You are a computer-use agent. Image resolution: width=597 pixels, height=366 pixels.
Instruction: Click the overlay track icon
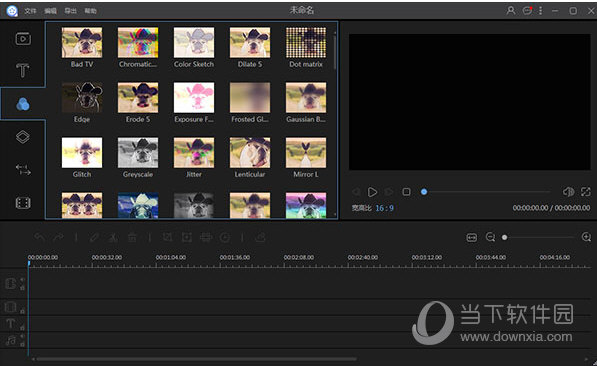coord(10,307)
